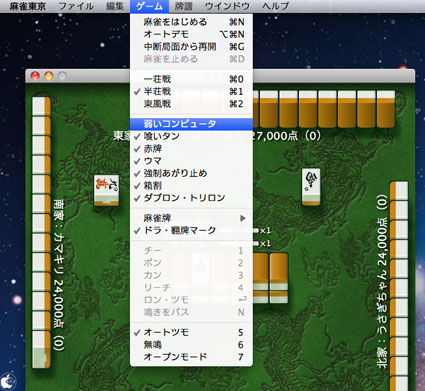Image resolution: width=425 pixels, height=391 pixels.
Task: Close the open ゲーム menu
Action: point(149,6)
